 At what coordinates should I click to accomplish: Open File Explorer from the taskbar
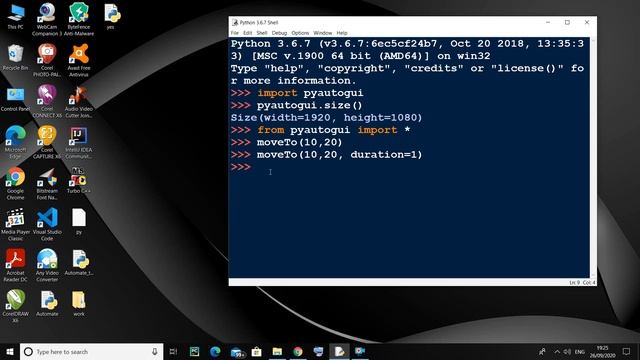pos(277,351)
